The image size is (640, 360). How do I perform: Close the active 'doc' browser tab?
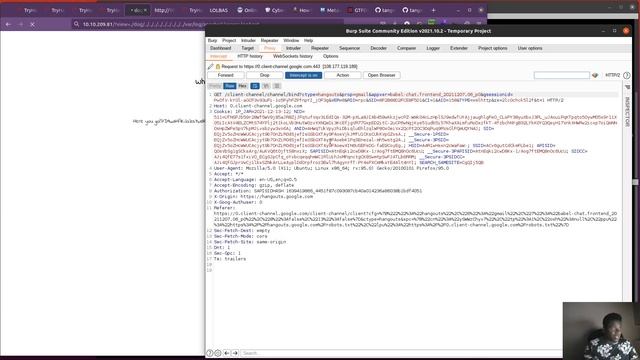tap(145, 10)
